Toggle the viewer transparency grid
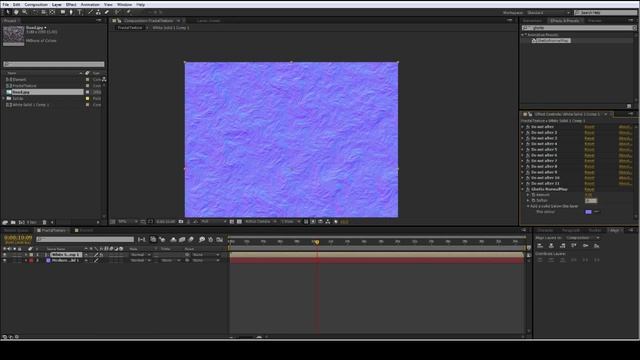Viewport: 640px width, 360px height. point(239,222)
